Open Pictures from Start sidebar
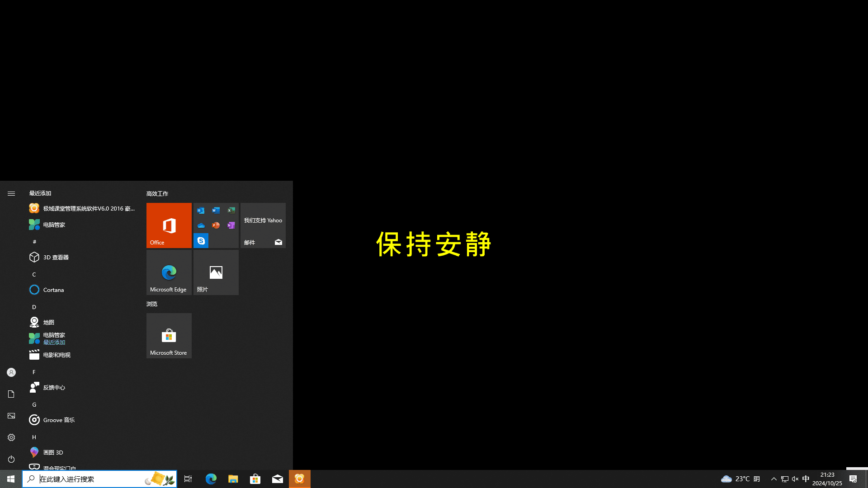868x488 pixels. coord(11,416)
